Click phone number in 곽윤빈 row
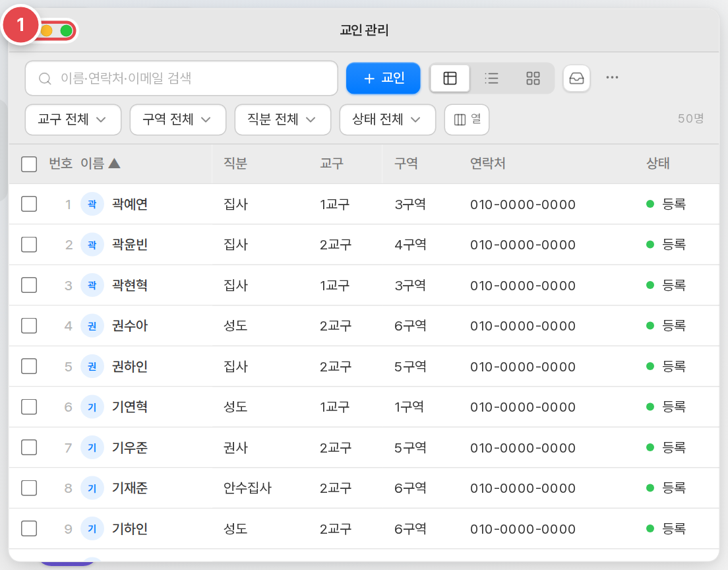 pyautogui.click(x=523, y=244)
